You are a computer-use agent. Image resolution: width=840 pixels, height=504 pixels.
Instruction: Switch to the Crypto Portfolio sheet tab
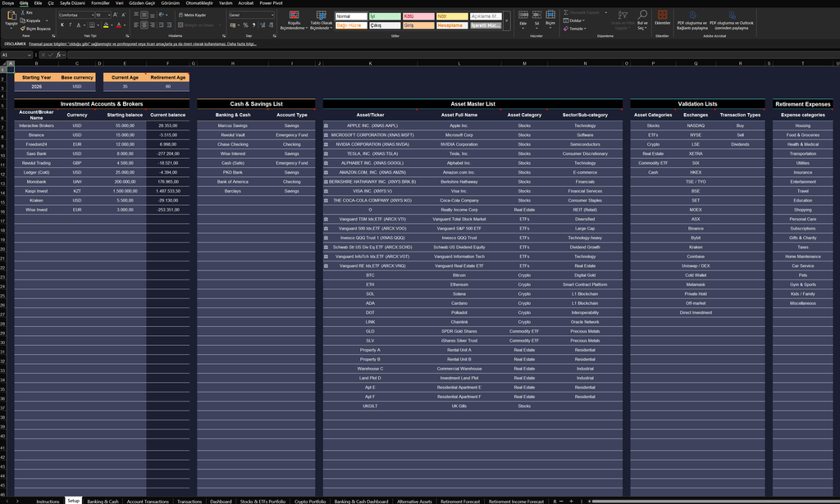(x=310, y=502)
